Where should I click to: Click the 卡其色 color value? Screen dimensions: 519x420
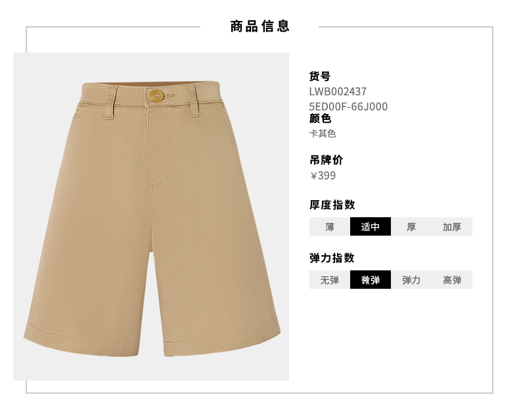[323, 134]
